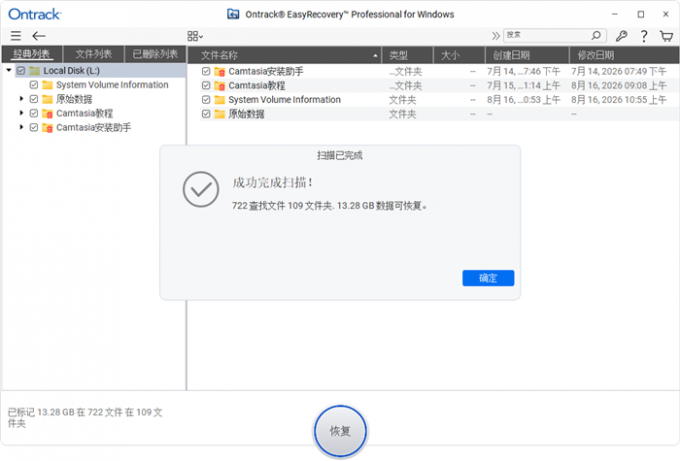The image size is (680, 461).
Task: Click deleted-folder icon of Camtasia教程 in tree
Action: point(47,114)
